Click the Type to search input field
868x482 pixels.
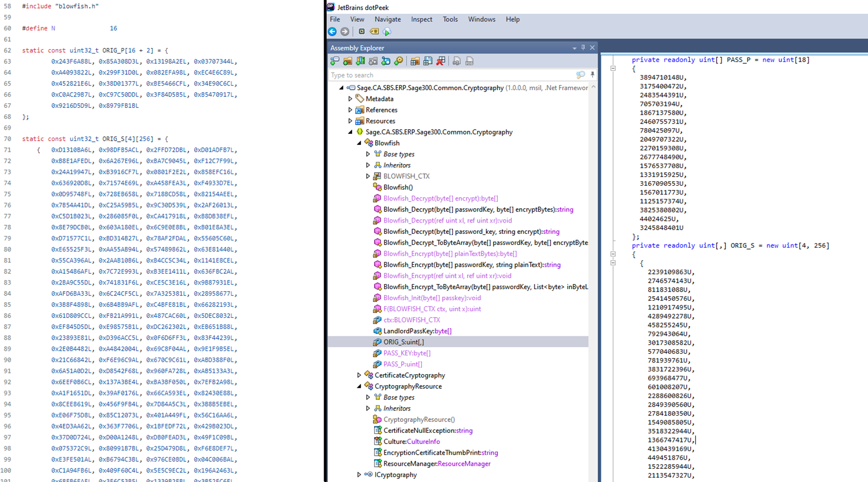(x=451, y=75)
